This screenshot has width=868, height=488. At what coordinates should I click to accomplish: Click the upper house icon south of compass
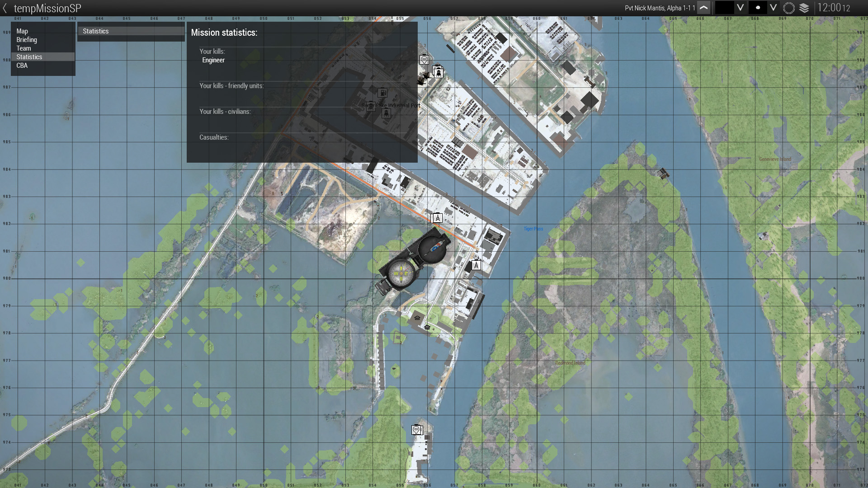point(417,318)
